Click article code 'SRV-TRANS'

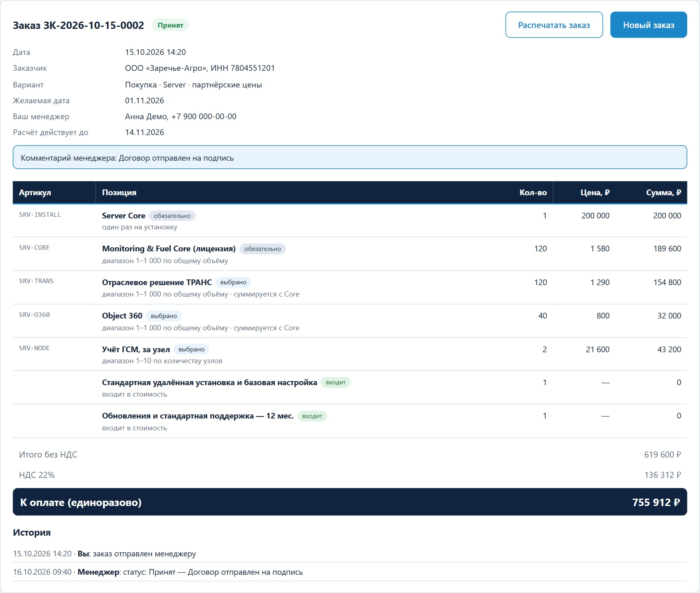36,281
